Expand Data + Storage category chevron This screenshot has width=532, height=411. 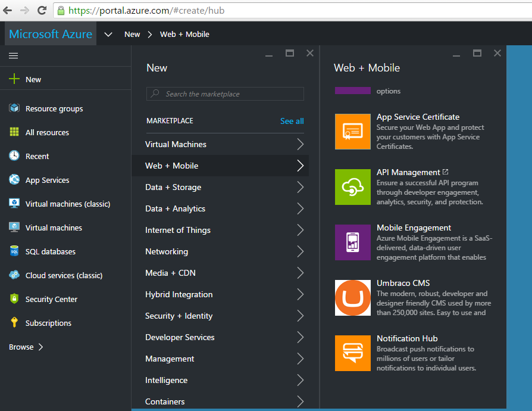(301, 187)
